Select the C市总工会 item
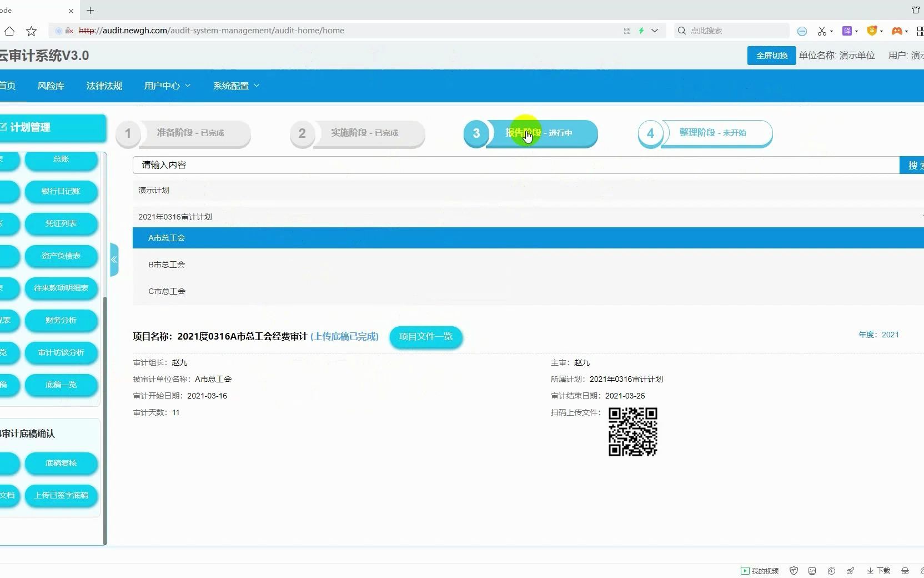The height and width of the screenshot is (578, 924). (x=528, y=291)
